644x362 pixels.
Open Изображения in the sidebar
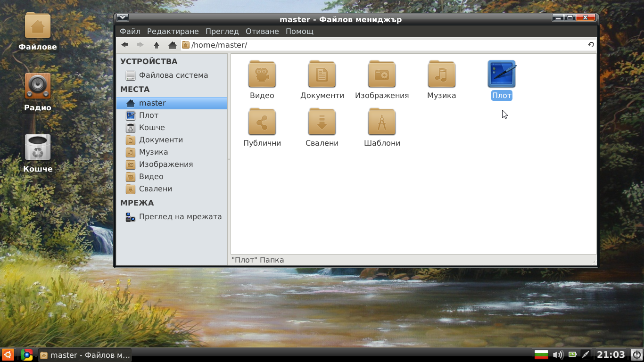[x=172, y=164]
